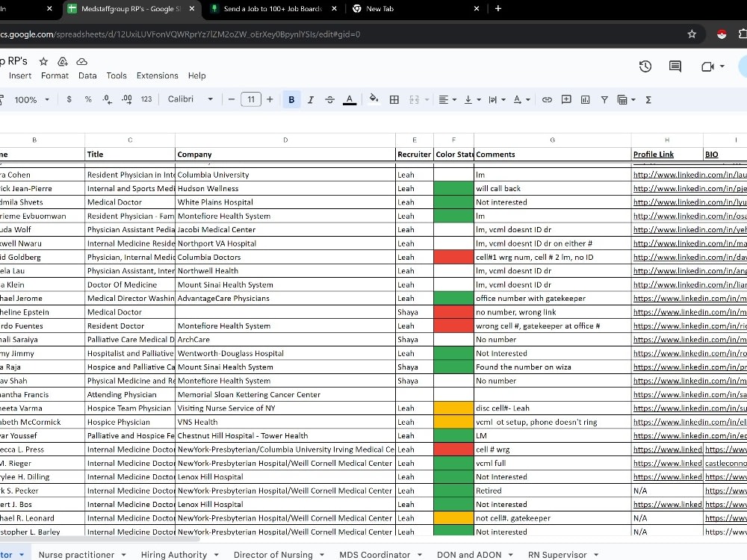Open Hudson Wellness row LinkedIn link
The width and height of the screenshot is (747, 560).
pyautogui.click(x=689, y=189)
